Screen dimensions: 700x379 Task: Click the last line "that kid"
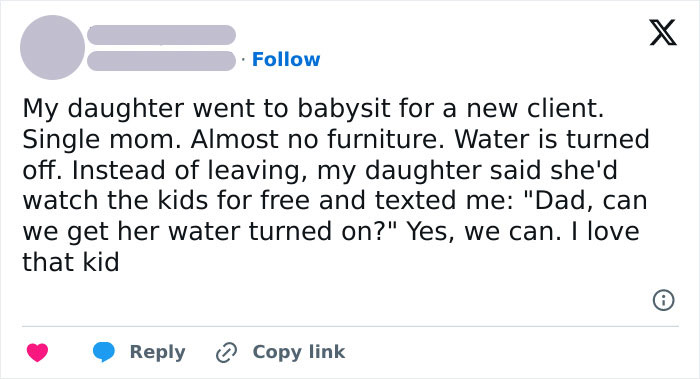(71, 262)
